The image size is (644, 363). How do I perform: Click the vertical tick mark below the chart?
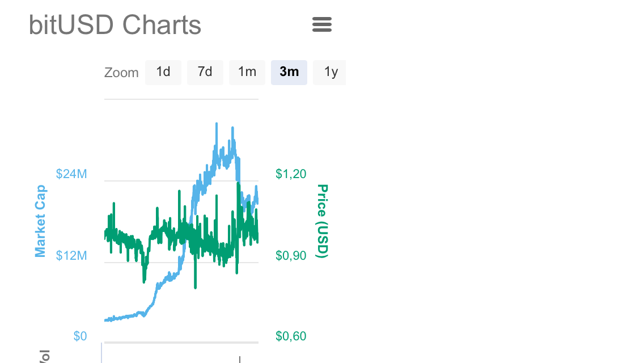[240, 360]
